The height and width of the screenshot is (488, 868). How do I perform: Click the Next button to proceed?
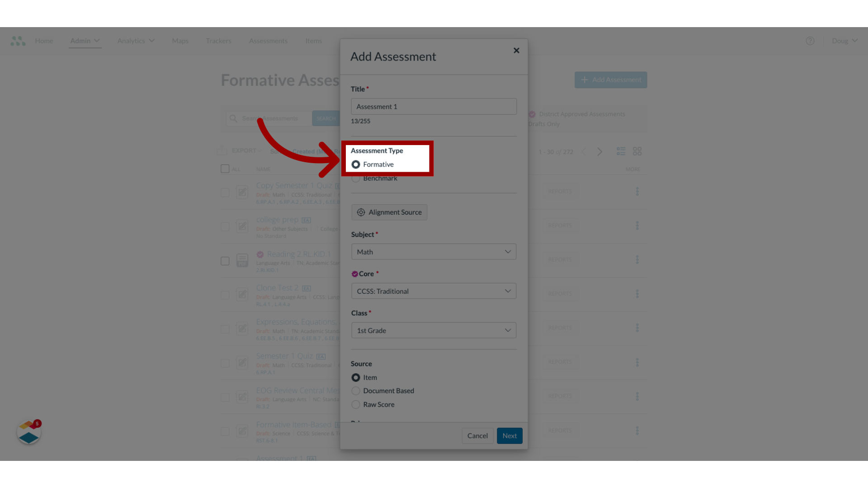tap(509, 436)
